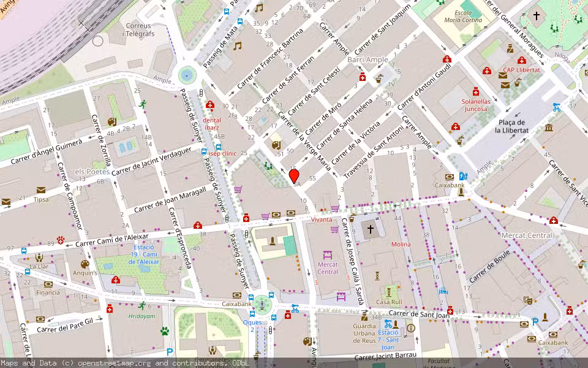
Task: Select the Carrer de Miró street label
Action: (x=323, y=118)
